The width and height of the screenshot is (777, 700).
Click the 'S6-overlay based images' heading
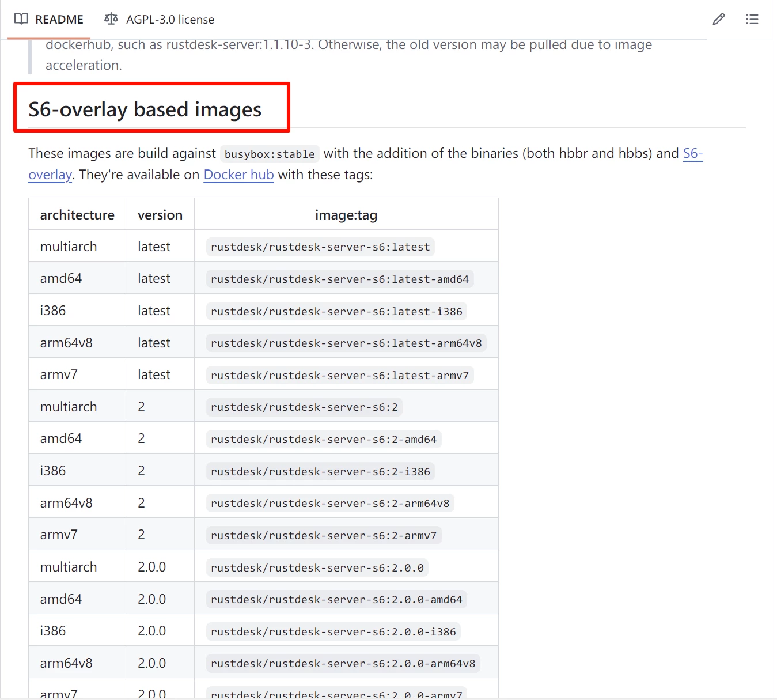(x=145, y=109)
